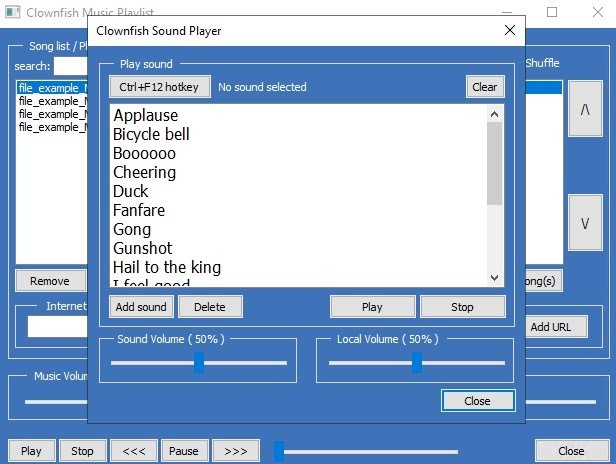Select Gunshot sound

[300, 248]
